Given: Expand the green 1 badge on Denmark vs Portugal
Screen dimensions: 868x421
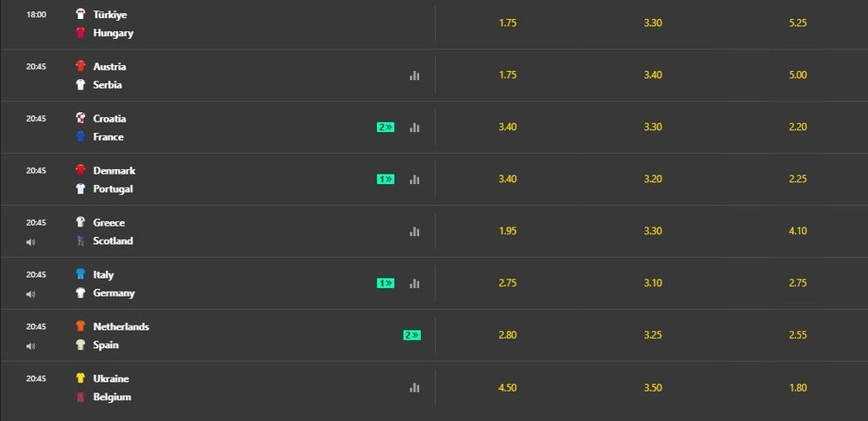Looking at the screenshot, I should pos(386,180).
